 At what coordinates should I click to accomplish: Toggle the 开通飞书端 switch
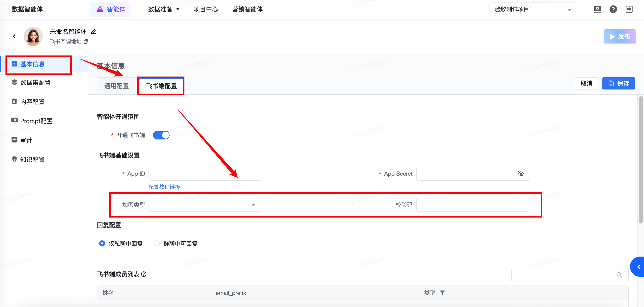coord(161,135)
